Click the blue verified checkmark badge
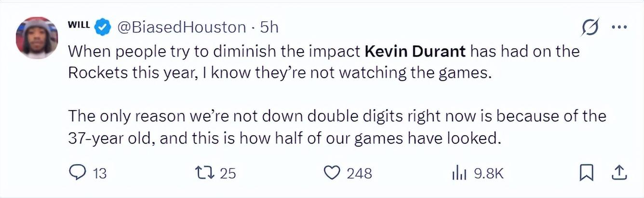 click(x=103, y=27)
